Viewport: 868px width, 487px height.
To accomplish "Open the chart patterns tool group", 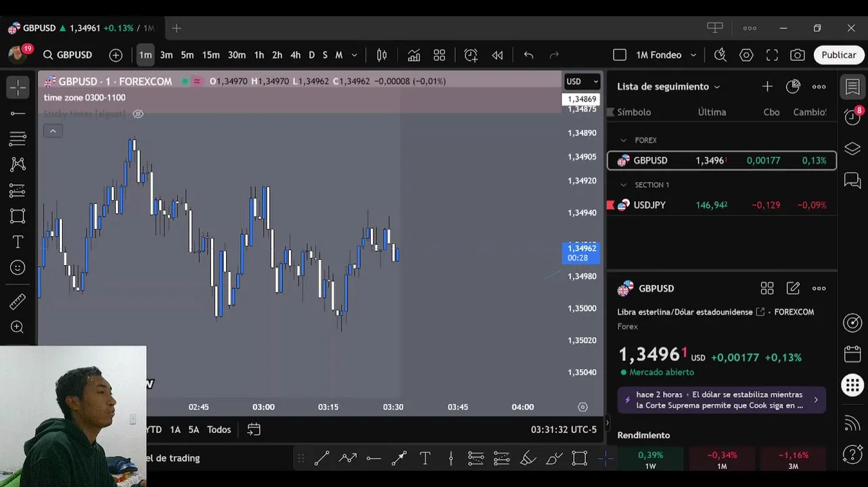I will tap(18, 164).
